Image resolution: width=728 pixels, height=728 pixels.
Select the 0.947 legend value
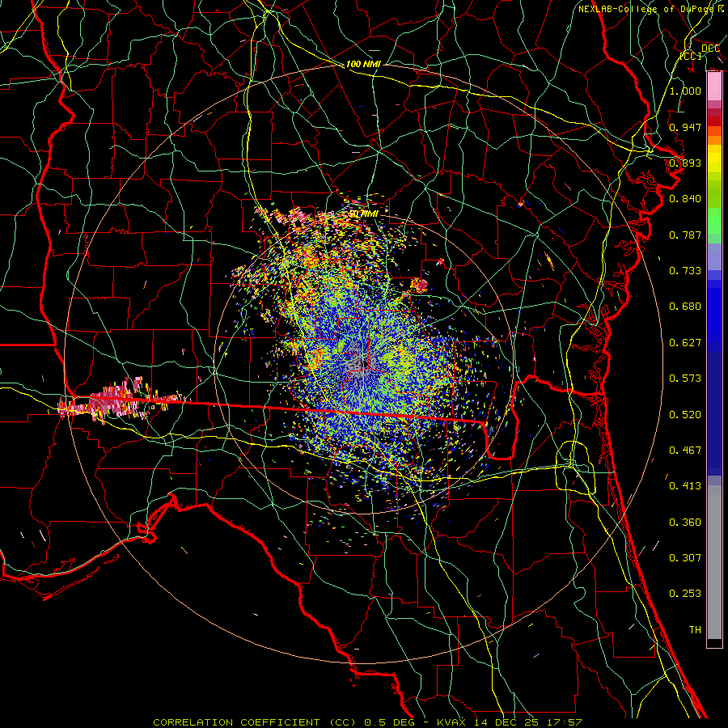685,127
